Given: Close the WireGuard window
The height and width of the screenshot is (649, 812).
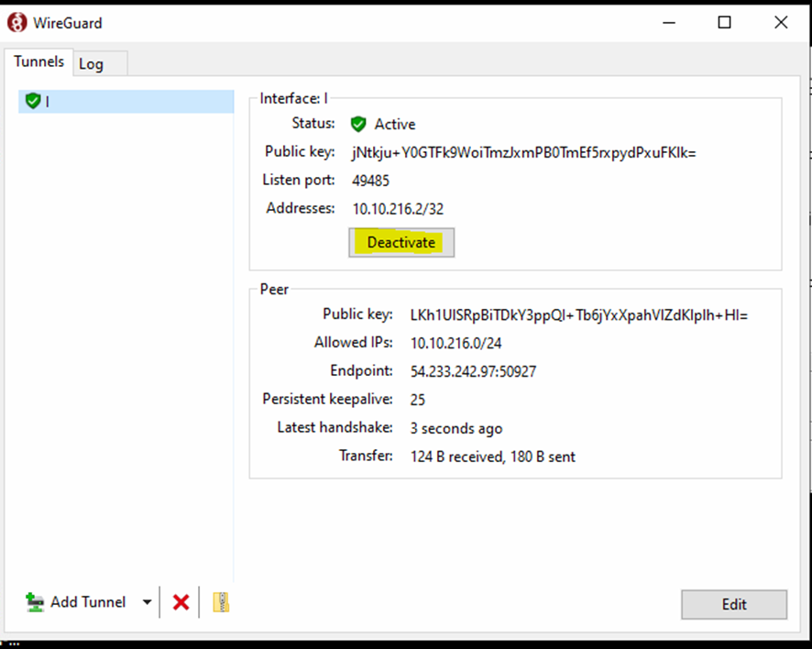Looking at the screenshot, I should pyautogui.click(x=781, y=23).
